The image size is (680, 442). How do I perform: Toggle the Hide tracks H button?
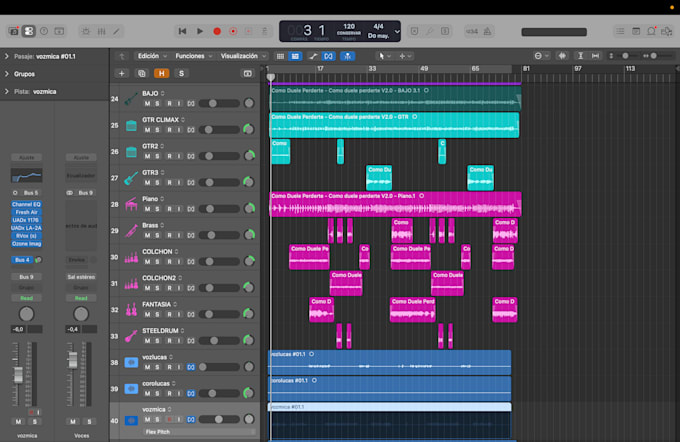(x=161, y=73)
